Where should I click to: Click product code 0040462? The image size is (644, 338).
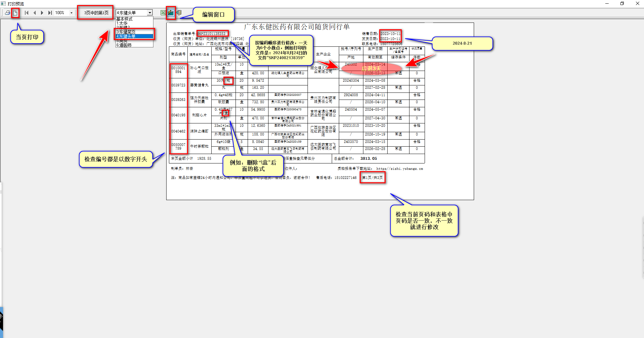click(x=178, y=131)
